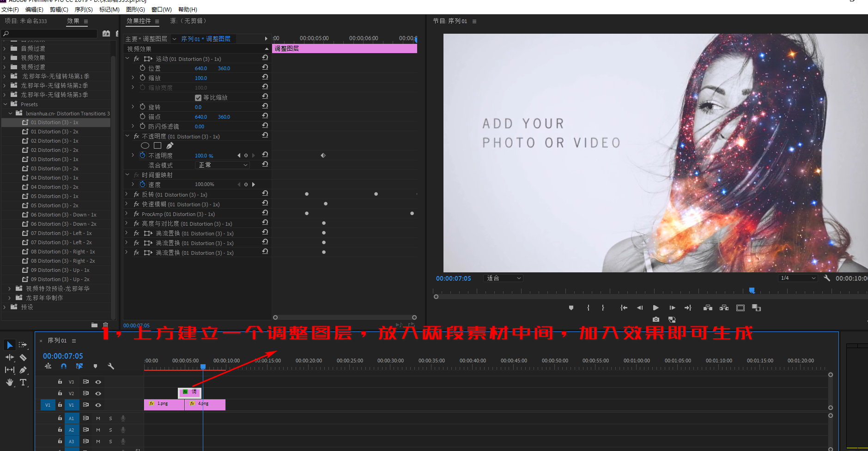Expand the ProcAmp effect

tap(127, 214)
